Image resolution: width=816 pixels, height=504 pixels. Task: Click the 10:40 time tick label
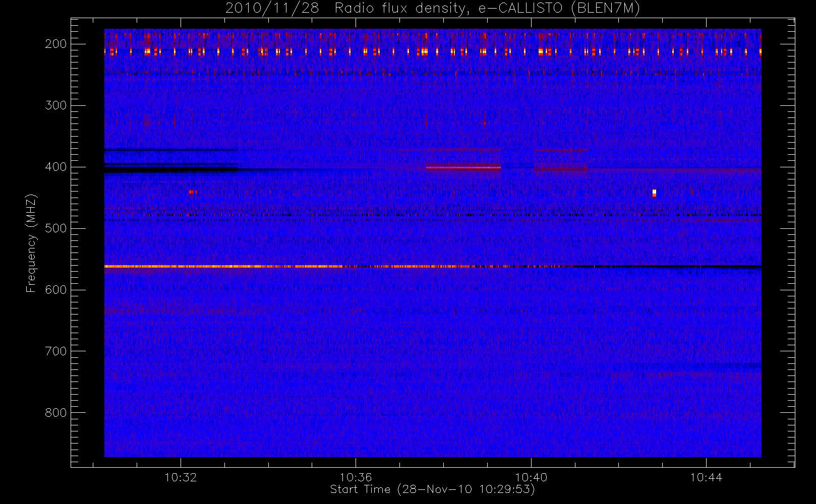coord(531,477)
